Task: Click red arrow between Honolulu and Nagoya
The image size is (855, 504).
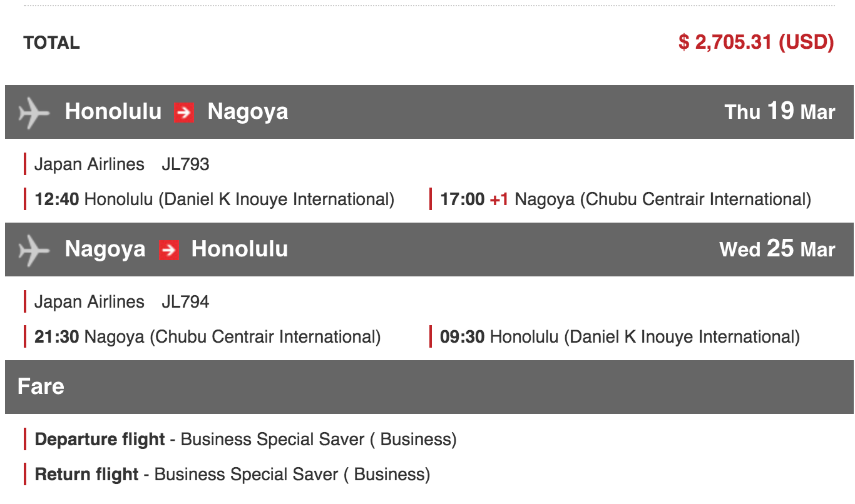Action: click(x=184, y=113)
